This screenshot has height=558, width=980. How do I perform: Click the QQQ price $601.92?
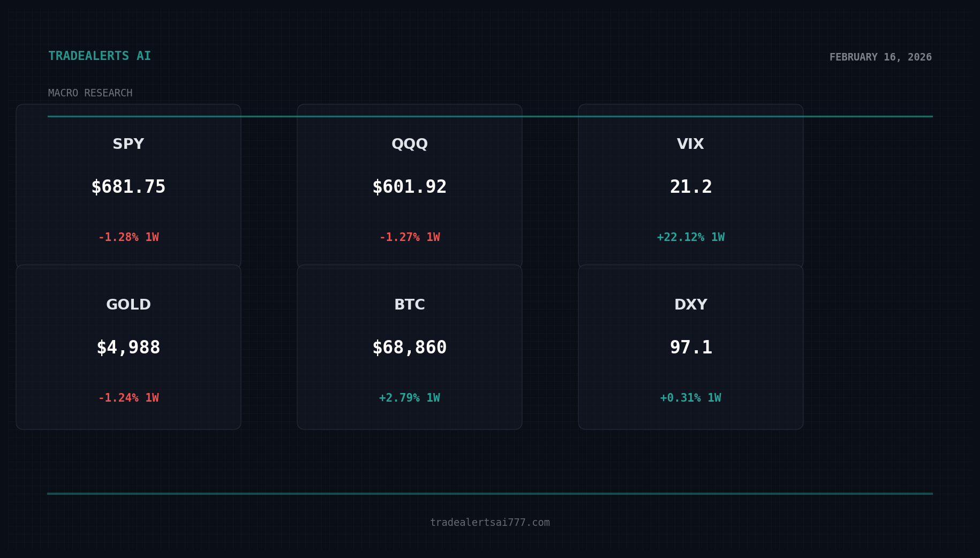[x=410, y=187]
